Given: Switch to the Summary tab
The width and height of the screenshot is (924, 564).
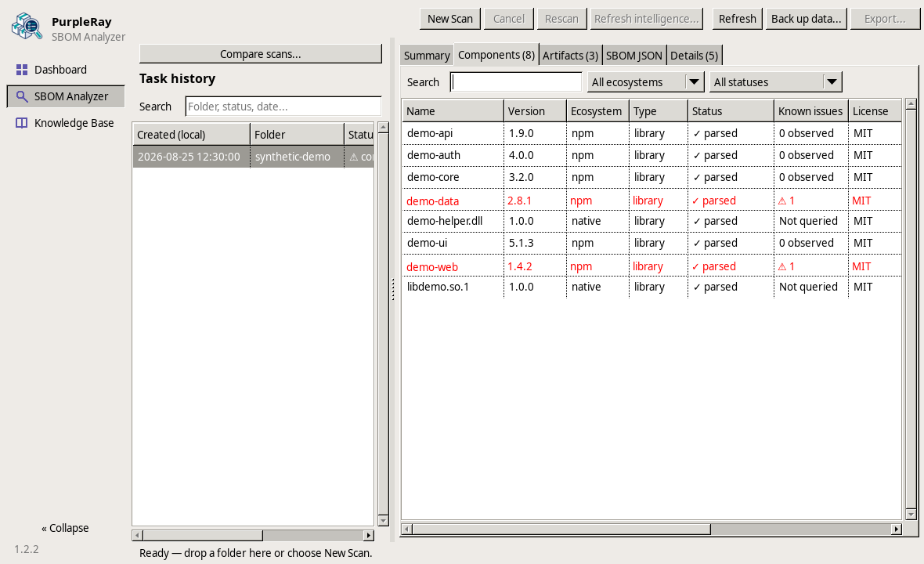Looking at the screenshot, I should (427, 56).
